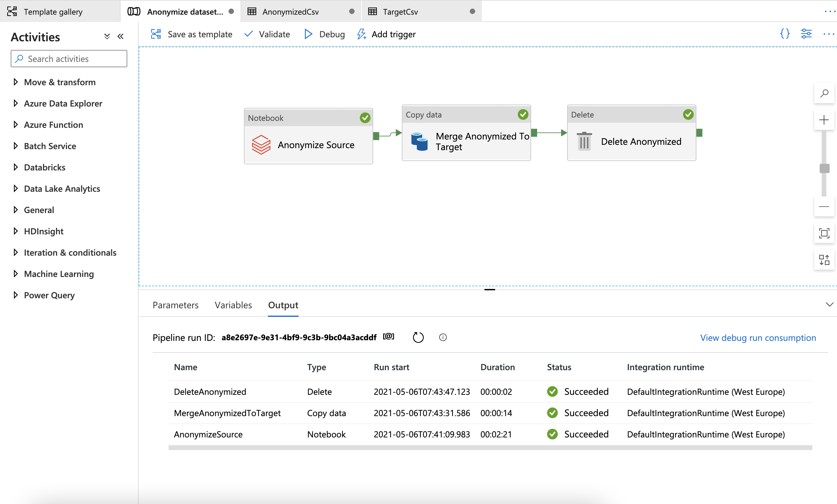The height and width of the screenshot is (504, 837).
Task: Open the Variables tab
Action: point(233,305)
